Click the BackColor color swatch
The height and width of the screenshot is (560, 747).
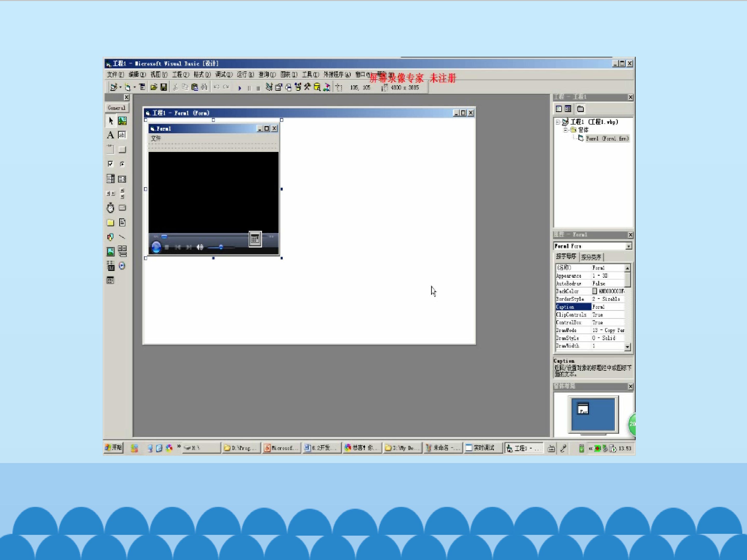pos(595,291)
